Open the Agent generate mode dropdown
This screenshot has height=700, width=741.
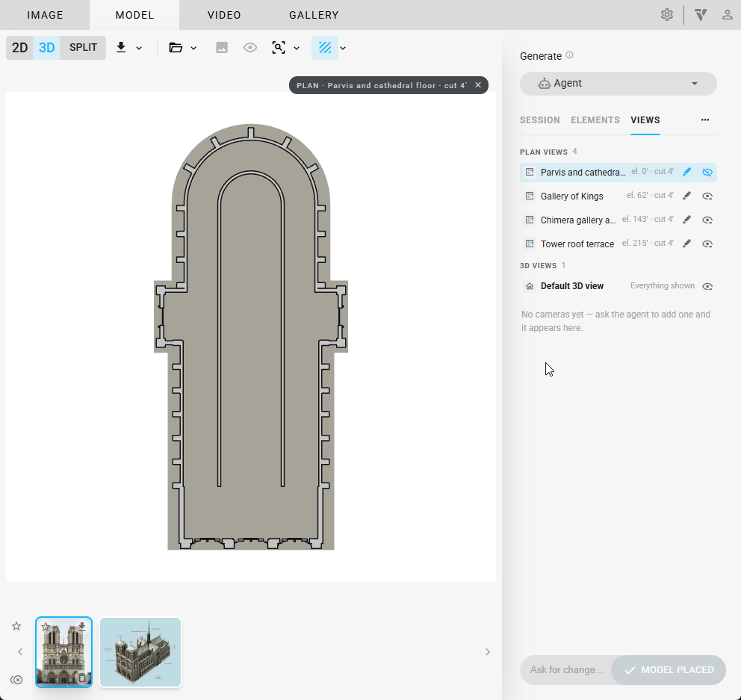click(618, 84)
